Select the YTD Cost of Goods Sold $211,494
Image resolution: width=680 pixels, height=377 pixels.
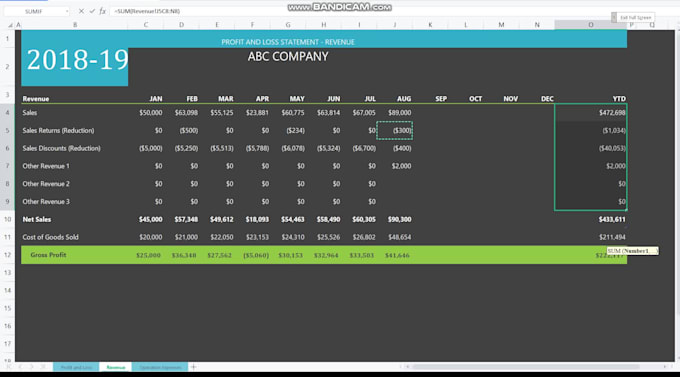pos(612,237)
